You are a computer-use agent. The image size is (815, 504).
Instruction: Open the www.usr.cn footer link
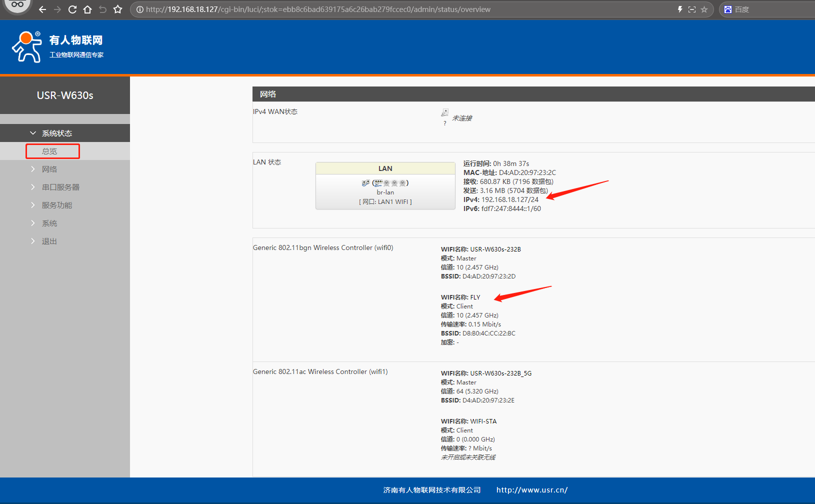point(531,490)
